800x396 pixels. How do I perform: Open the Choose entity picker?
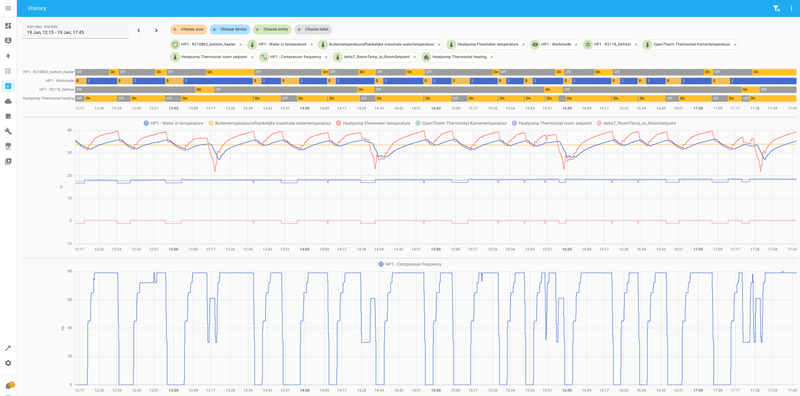tap(272, 30)
